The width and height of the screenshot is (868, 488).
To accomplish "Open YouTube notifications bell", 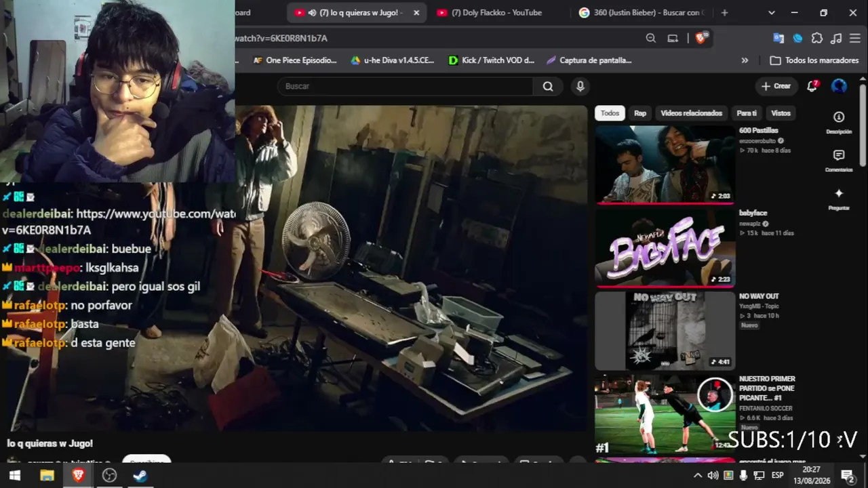I will (812, 86).
